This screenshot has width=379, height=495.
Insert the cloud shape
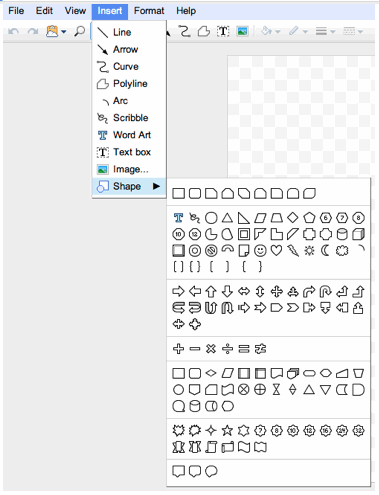(342, 251)
